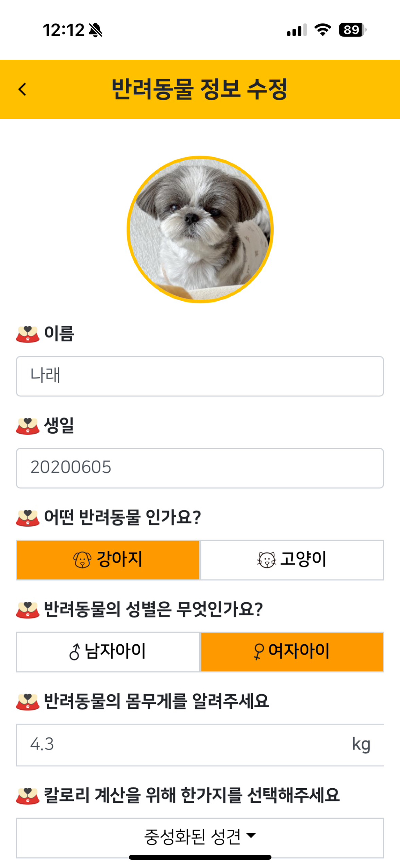Tap the male symbol icon
The width and height of the screenshot is (400, 868).
click(74, 651)
